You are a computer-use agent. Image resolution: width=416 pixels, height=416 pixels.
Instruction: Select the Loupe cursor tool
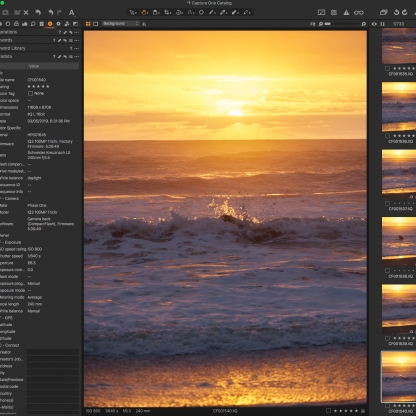[156, 13]
